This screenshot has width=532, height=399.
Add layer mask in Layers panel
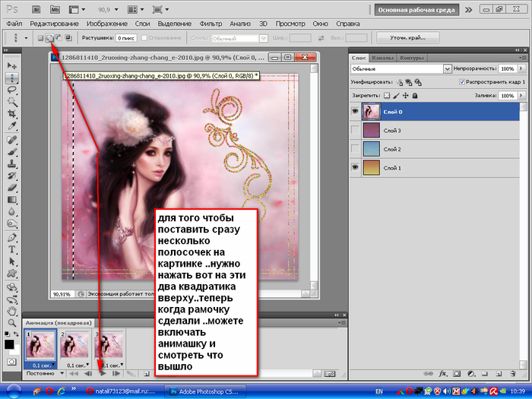[457, 374]
